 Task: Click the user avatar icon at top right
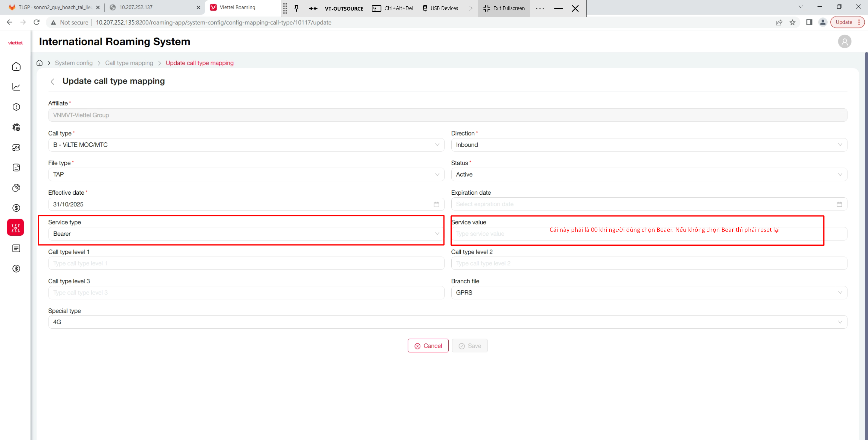pos(844,41)
